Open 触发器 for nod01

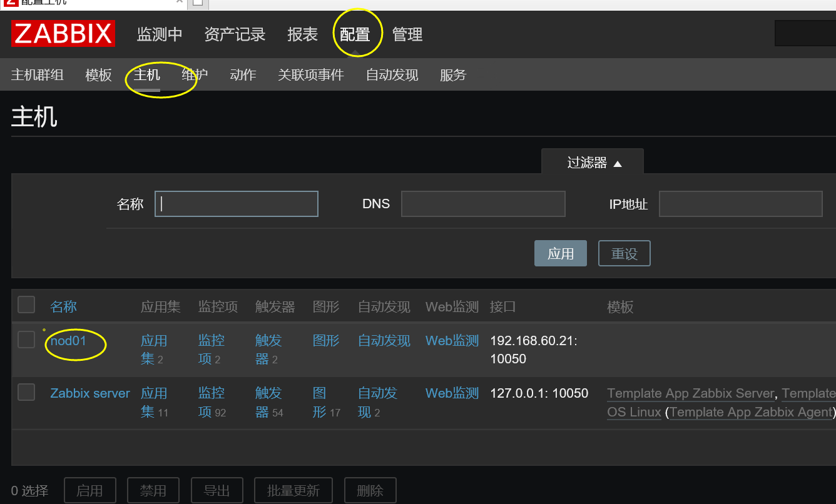point(268,350)
